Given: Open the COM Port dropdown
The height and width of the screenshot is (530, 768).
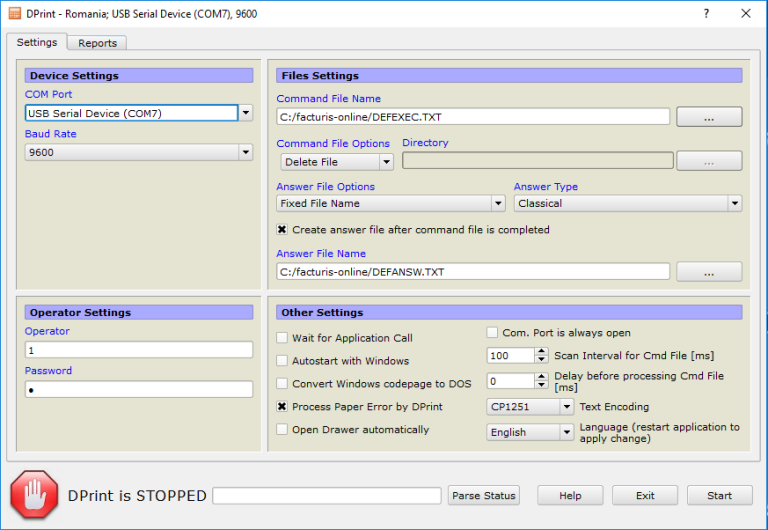Looking at the screenshot, I should 245,113.
